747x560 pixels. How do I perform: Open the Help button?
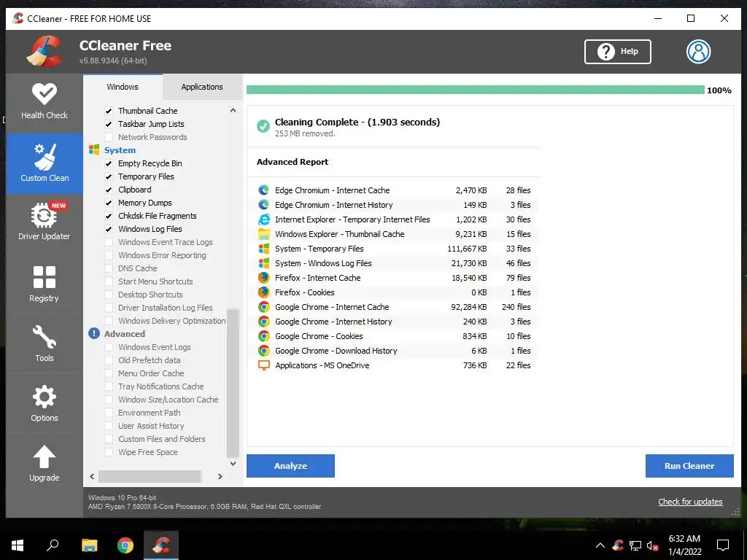pos(617,52)
